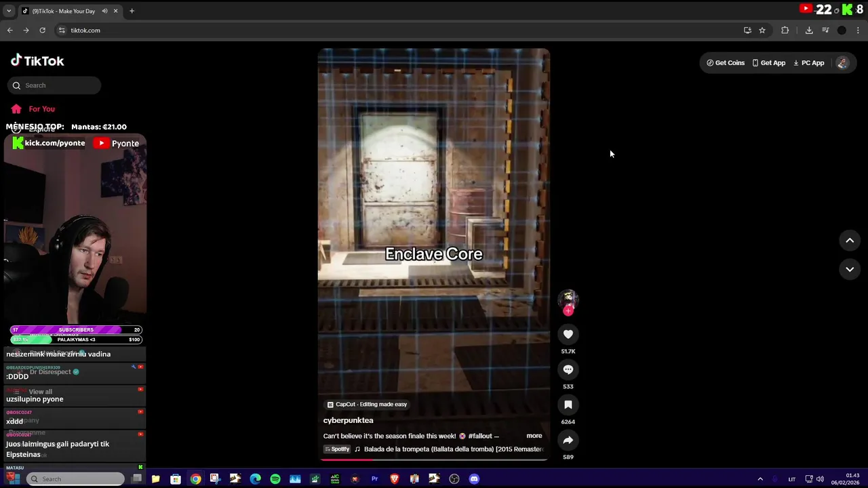Image resolution: width=868 pixels, height=488 pixels.
Task: Open Google Chrome in the taskbar
Action: (x=195, y=479)
